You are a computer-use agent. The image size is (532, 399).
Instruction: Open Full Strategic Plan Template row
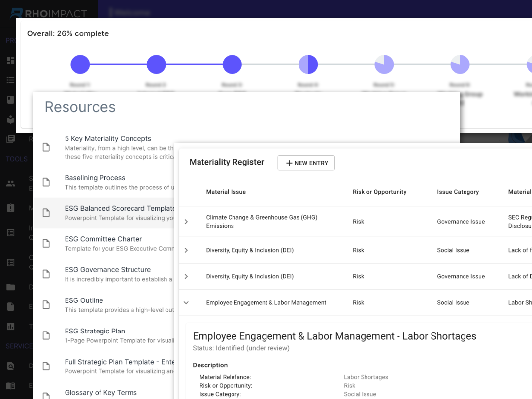tap(104, 366)
